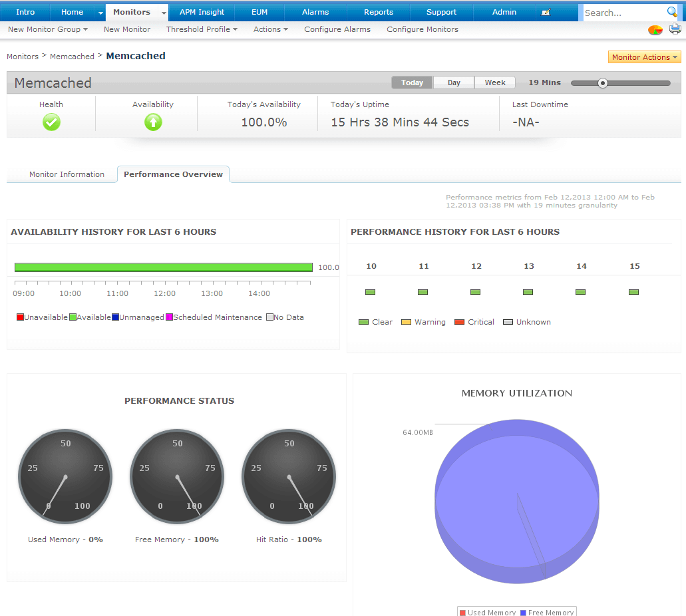Open the Actions dropdown menu
The width and height of the screenshot is (686, 616).
pos(270,29)
